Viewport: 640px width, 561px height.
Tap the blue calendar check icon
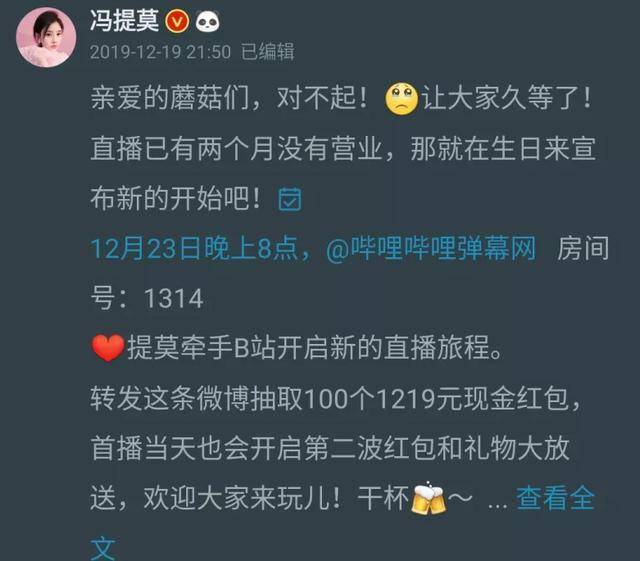(x=290, y=199)
